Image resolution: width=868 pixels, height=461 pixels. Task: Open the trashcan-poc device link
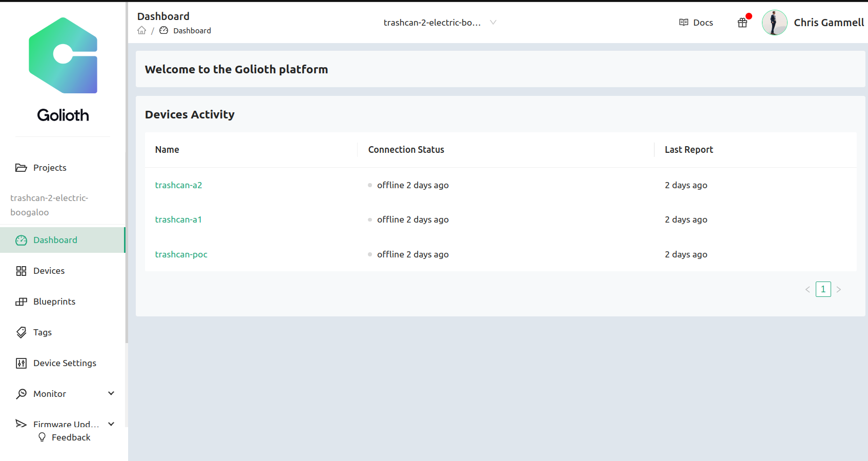pos(181,254)
